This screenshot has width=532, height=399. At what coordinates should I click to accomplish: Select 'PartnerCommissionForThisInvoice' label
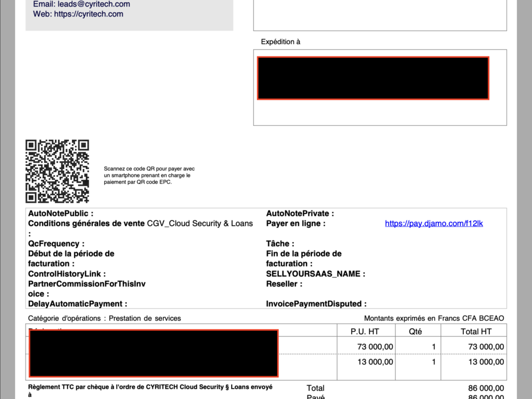[87, 289]
